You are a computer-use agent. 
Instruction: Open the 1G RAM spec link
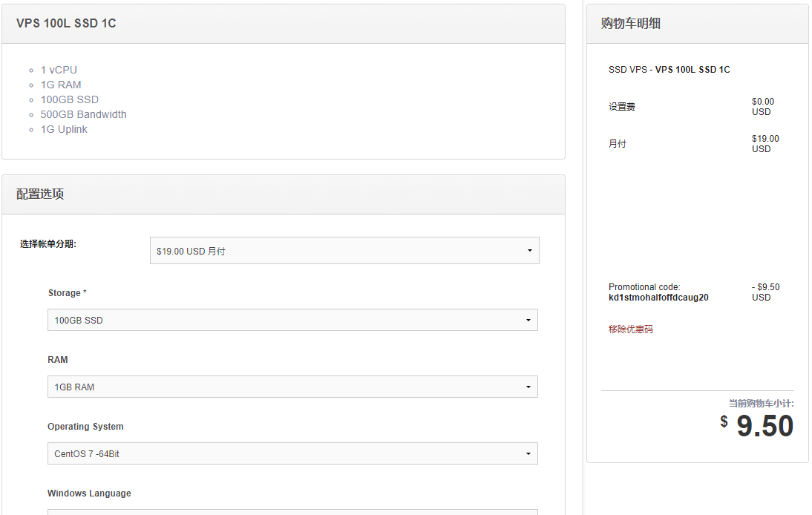tap(61, 85)
